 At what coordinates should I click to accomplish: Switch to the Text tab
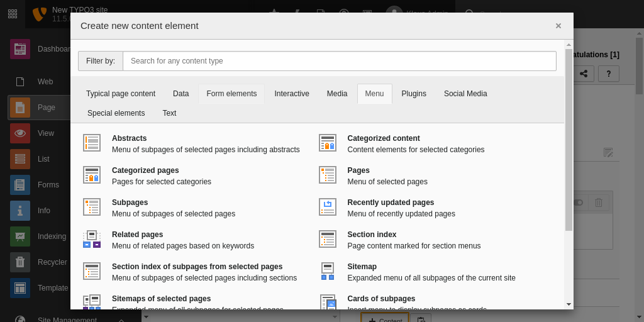point(169,113)
